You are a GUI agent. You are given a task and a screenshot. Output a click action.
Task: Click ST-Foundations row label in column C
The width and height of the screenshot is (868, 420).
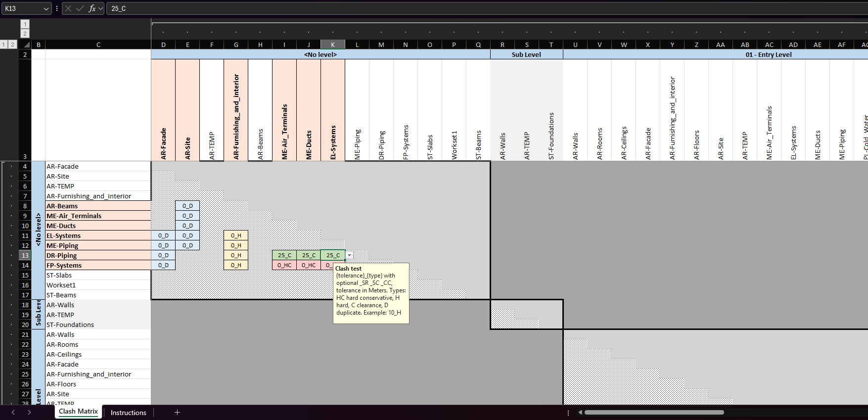tap(98, 325)
